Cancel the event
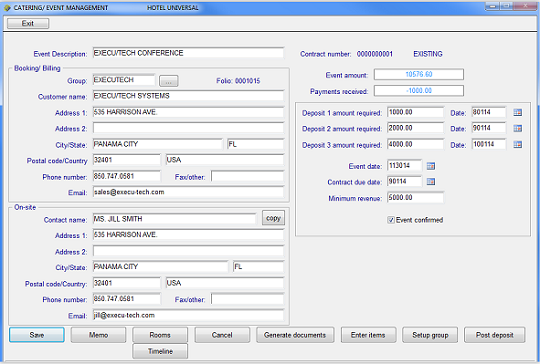Screen dimensions: 540x364 [x=222, y=335]
